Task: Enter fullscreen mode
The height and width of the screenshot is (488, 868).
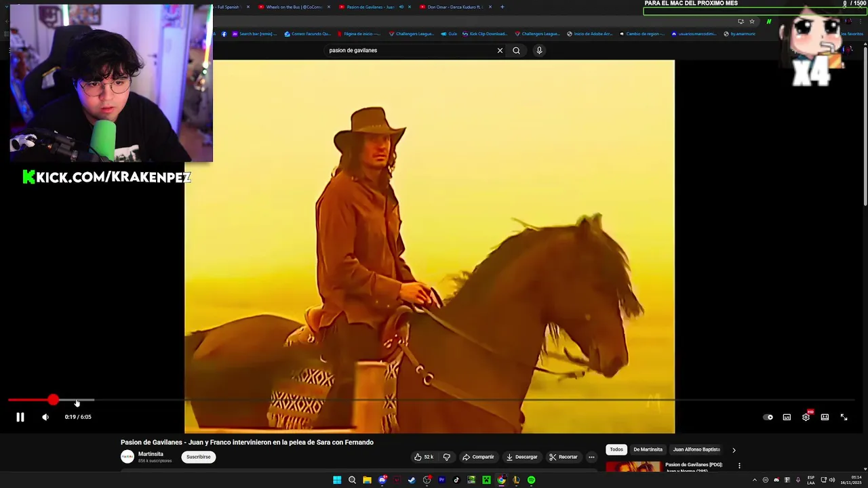Action: tap(844, 417)
